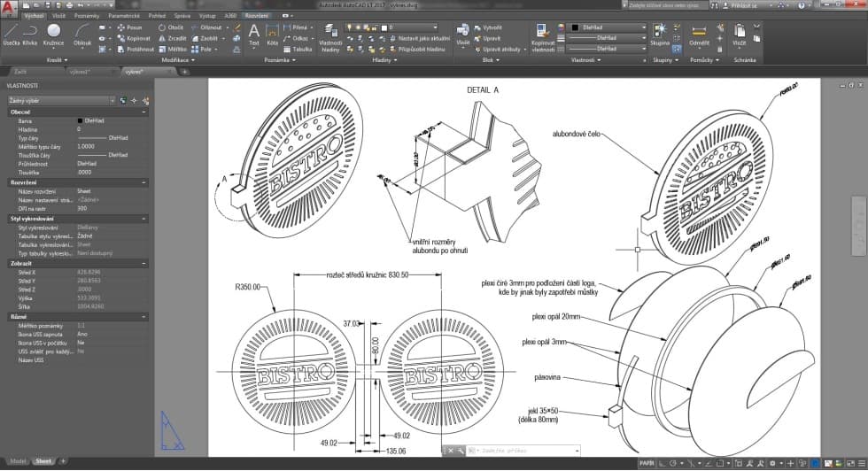Click the Tabulka table tool
The image size is (868, 471).
(x=298, y=50)
